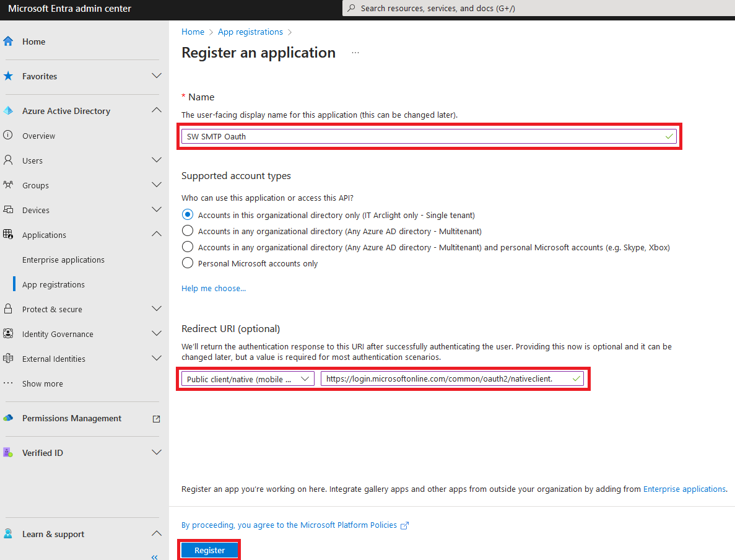Expand the Favorites section
735x560 pixels.
[x=157, y=76]
